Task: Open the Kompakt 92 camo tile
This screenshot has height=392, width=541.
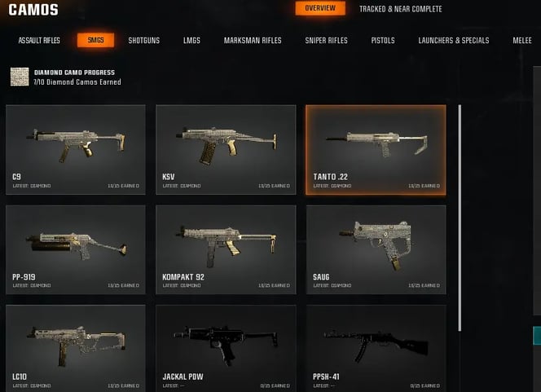Action: coord(226,250)
